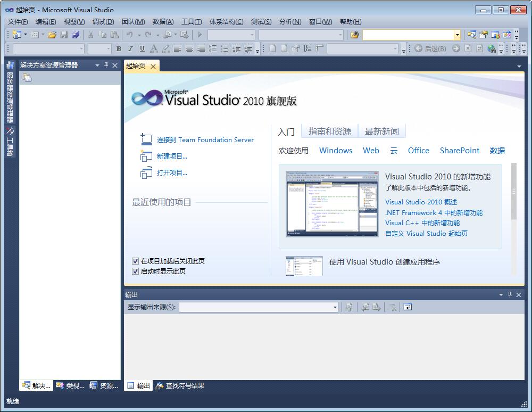Click the align left icon

[x=178, y=49]
